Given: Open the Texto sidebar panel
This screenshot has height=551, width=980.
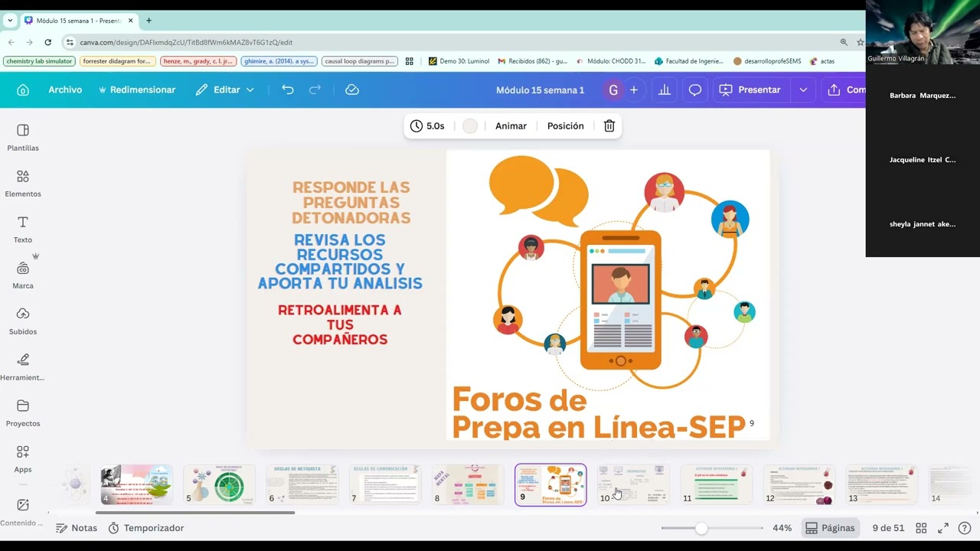Looking at the screenshot, I should pyautogui.click(x=23, y=230).
